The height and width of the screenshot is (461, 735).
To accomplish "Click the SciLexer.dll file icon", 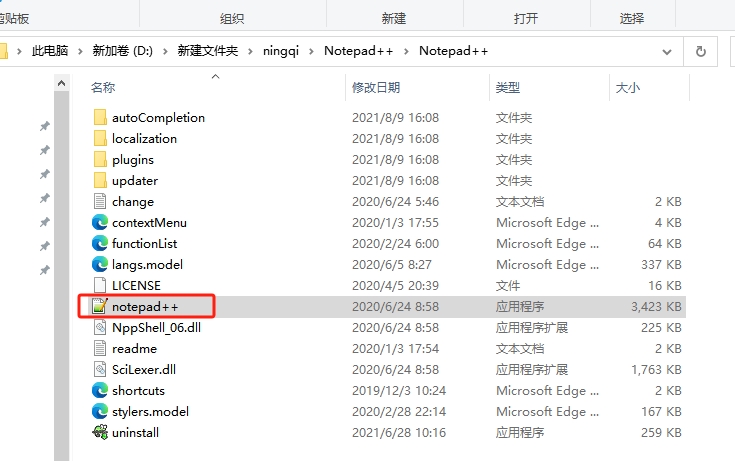I will pyautogui.click(x=100, y=369).
